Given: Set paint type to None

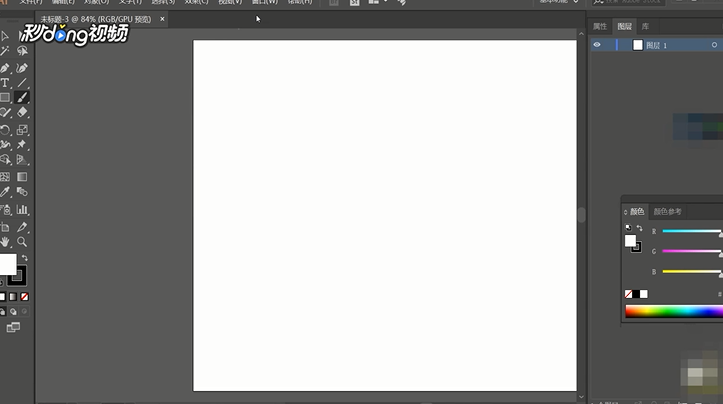Looking at the screenshot, I should pos(24,297).
